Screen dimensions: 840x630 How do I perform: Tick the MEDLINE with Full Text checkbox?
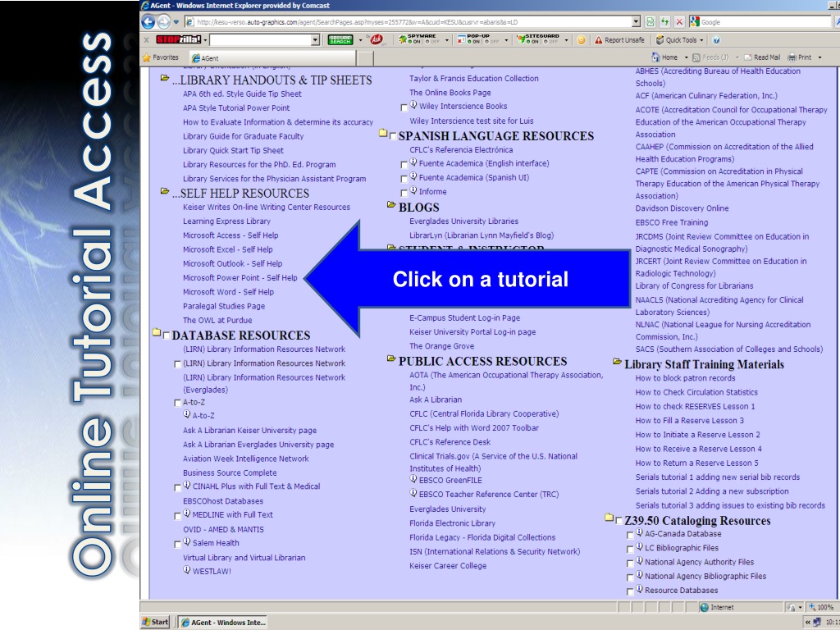click(178, 517)
